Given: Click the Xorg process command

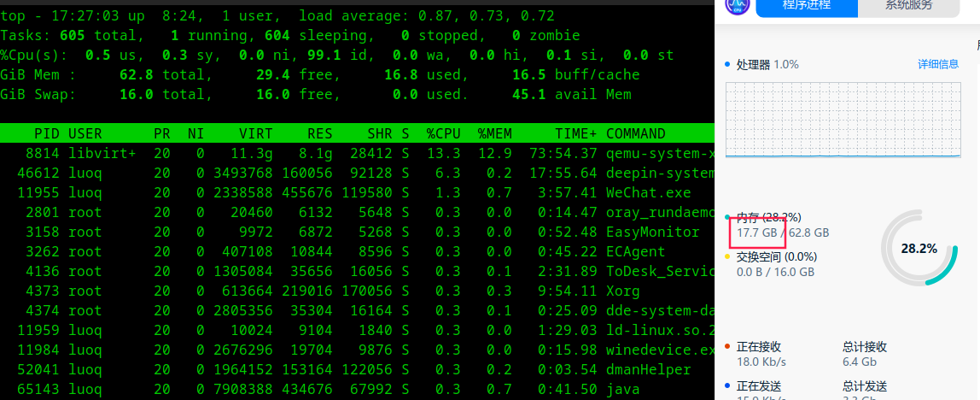Looking at the screenshot, I should tap(622, 291).
